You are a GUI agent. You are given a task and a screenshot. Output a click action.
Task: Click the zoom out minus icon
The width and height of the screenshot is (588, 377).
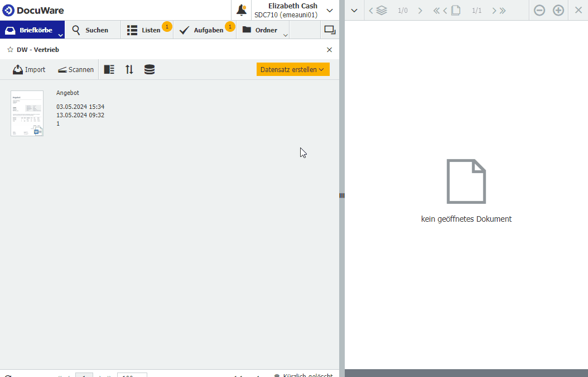point(539,10)
